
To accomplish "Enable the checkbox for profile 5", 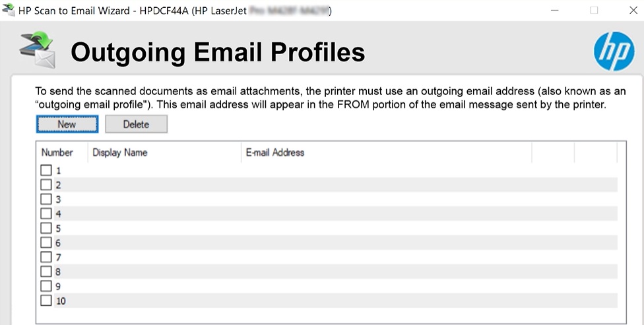I will (46, 228).
